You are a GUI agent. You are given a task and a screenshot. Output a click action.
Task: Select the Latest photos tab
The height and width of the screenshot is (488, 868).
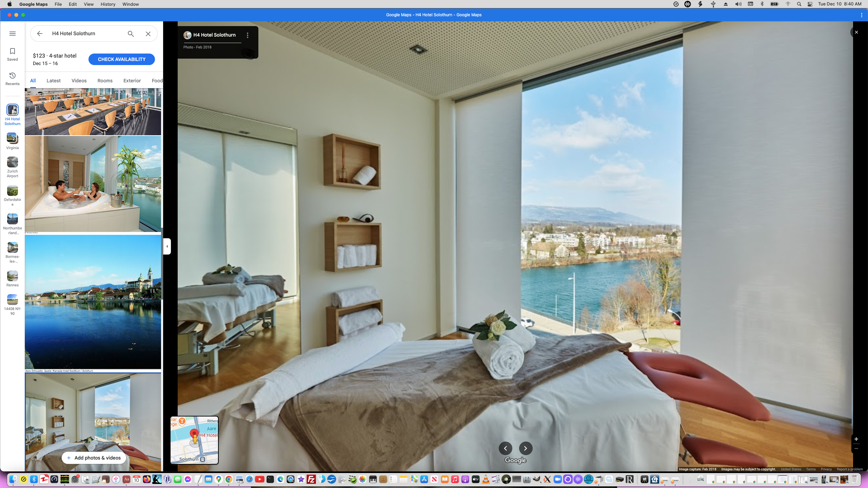pos(54,81)
